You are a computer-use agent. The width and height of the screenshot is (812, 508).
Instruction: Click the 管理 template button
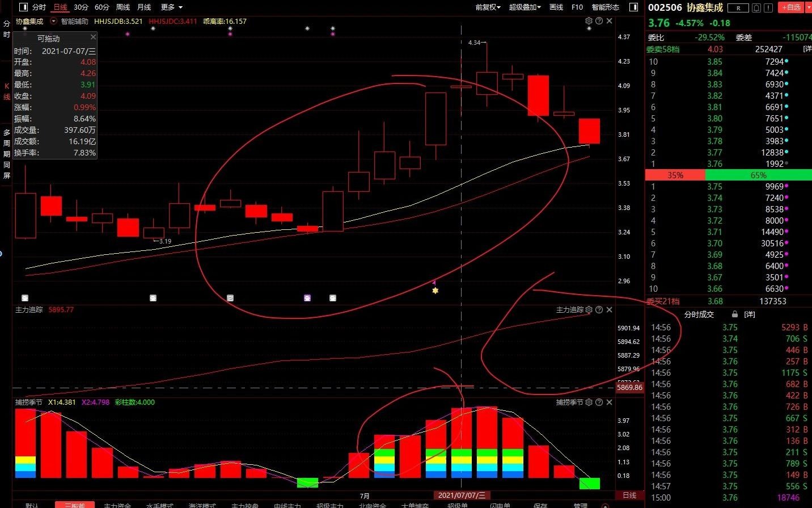[581, 505]
